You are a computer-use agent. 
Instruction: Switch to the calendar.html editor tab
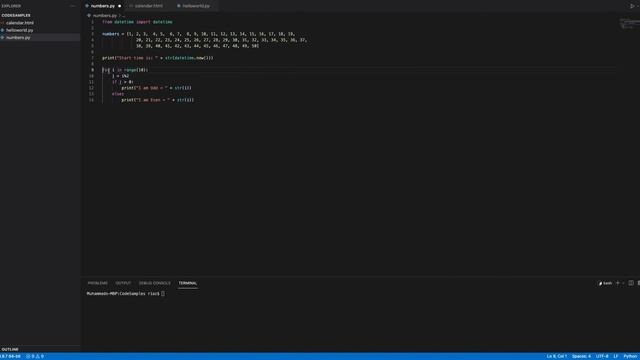[x=149, y=6]
